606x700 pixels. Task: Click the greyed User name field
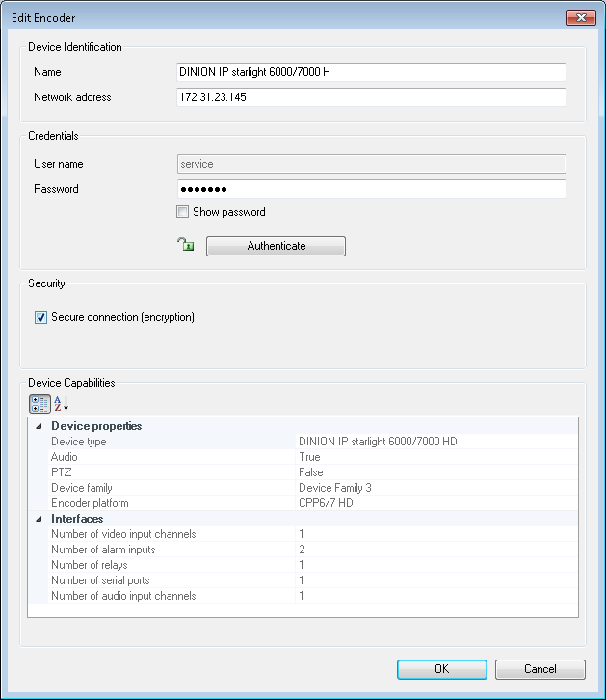click(x=371, y=164)
